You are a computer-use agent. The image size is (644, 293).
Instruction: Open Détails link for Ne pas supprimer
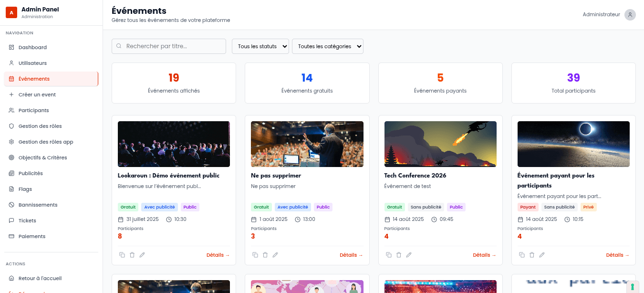point(351,255)
